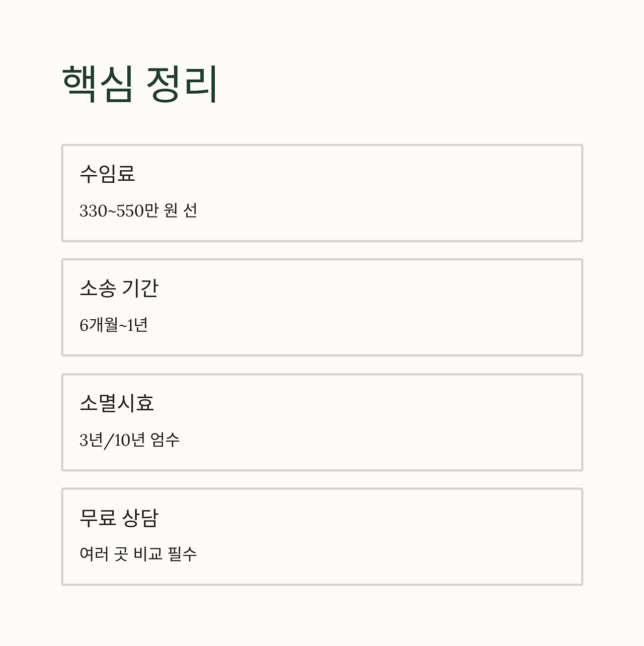This screenshot has height=646, width=644.
Task: Click the 3년/10년 엄수 text
Action: tap(129, 440)
